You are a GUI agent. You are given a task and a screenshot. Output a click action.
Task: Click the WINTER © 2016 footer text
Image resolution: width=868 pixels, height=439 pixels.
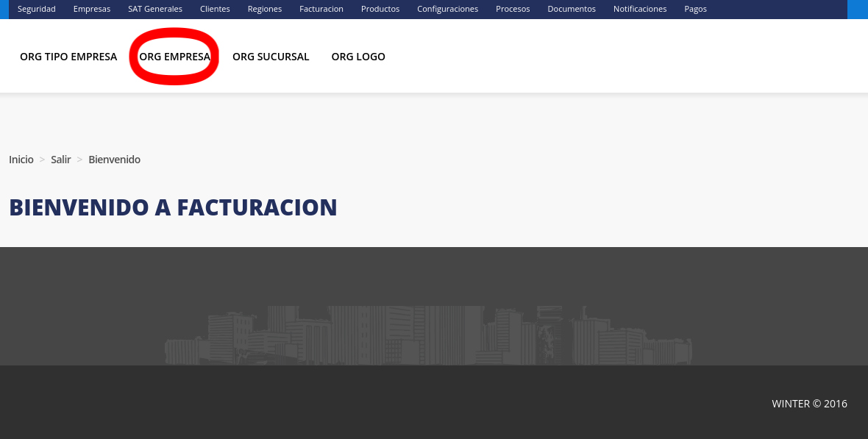pos(809,404)
